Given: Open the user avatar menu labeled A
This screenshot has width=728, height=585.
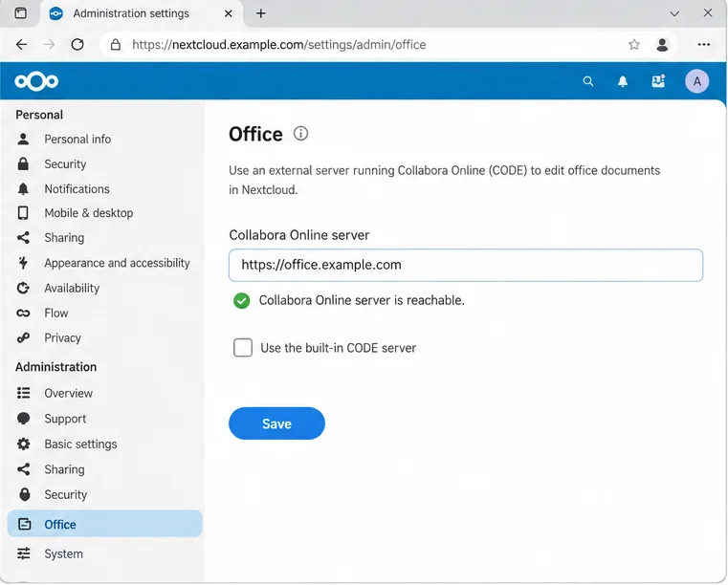Looking at the screenshot, I should click(696, 81).
